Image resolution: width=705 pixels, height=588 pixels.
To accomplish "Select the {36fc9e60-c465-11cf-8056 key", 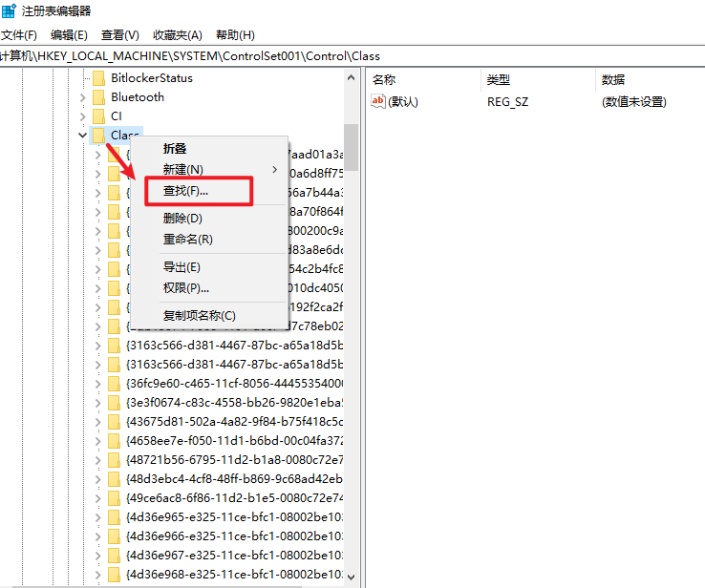I will 234,384.
